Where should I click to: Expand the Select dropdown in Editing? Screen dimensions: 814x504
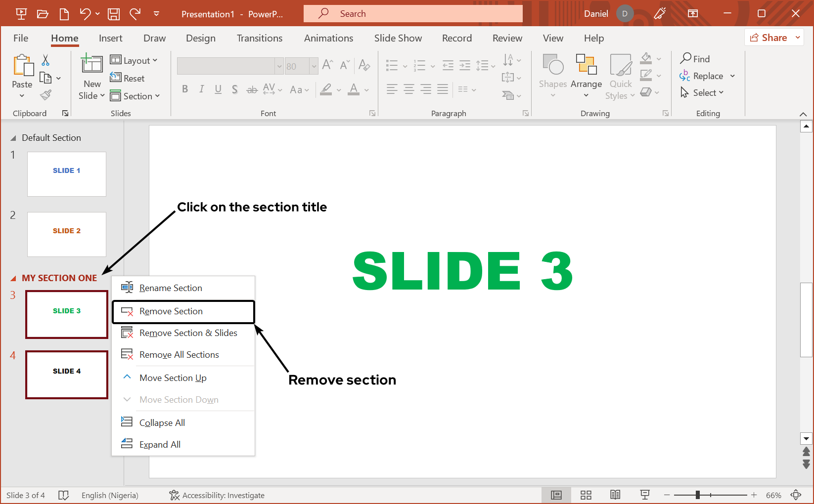click(x=703, y=93)
